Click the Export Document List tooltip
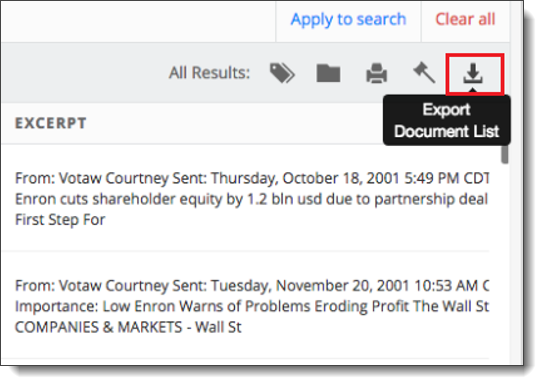Viewport: 544px width, 386px height. [447, 120]
